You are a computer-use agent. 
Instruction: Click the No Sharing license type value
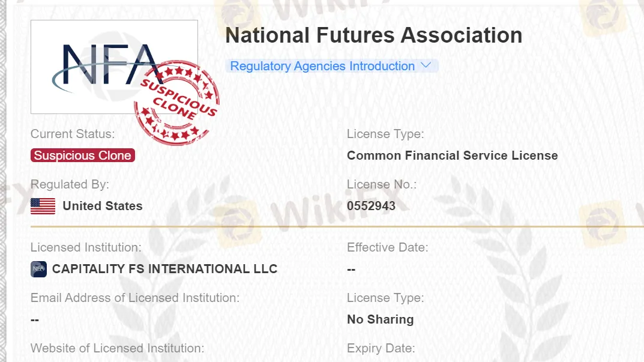380,319
